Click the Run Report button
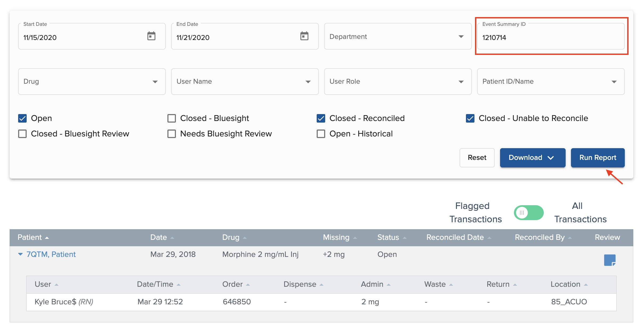 [597, 158]
